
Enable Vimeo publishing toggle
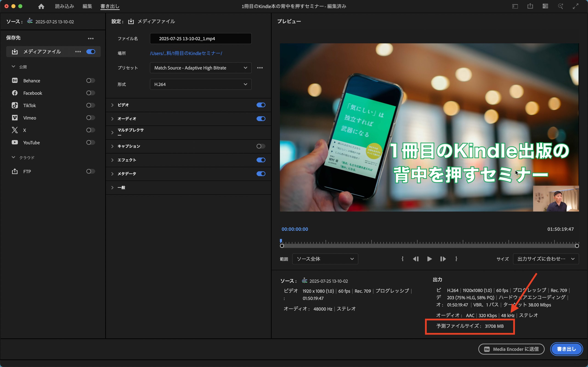(x=91, y=117)
